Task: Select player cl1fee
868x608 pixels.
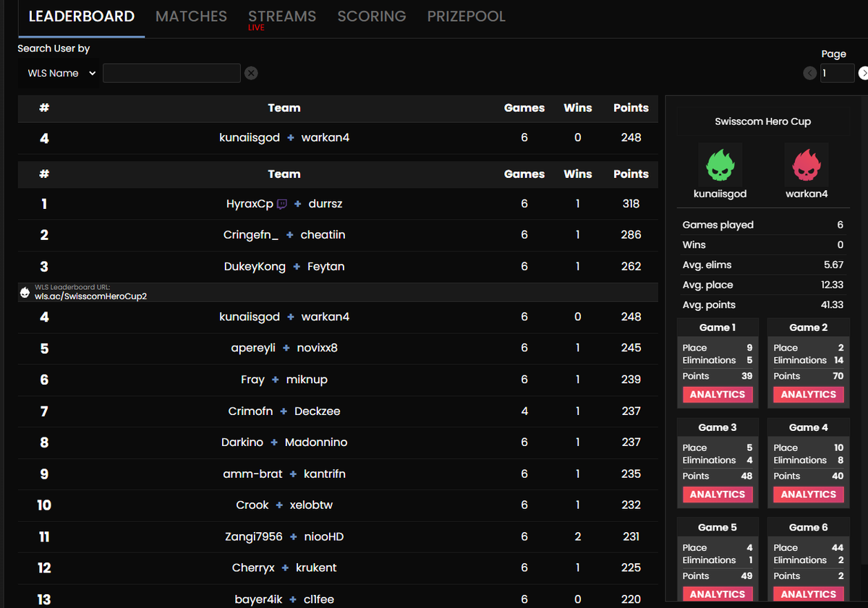Action: point(319,599)
